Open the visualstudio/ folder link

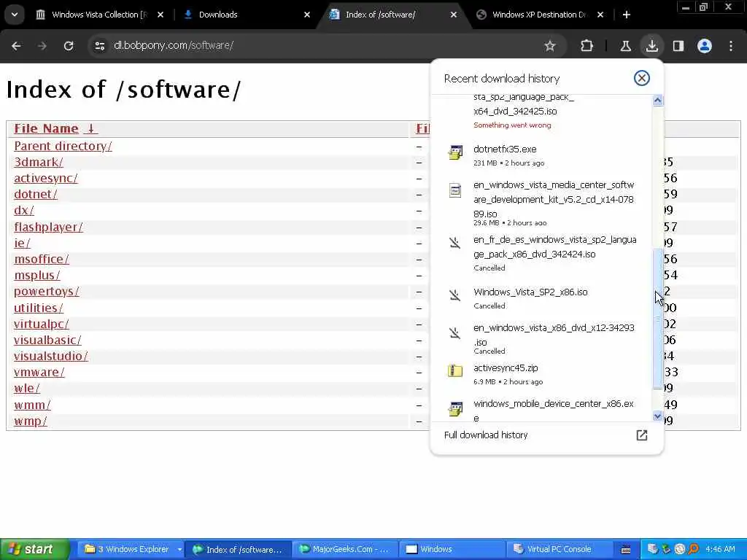(51, 356)
